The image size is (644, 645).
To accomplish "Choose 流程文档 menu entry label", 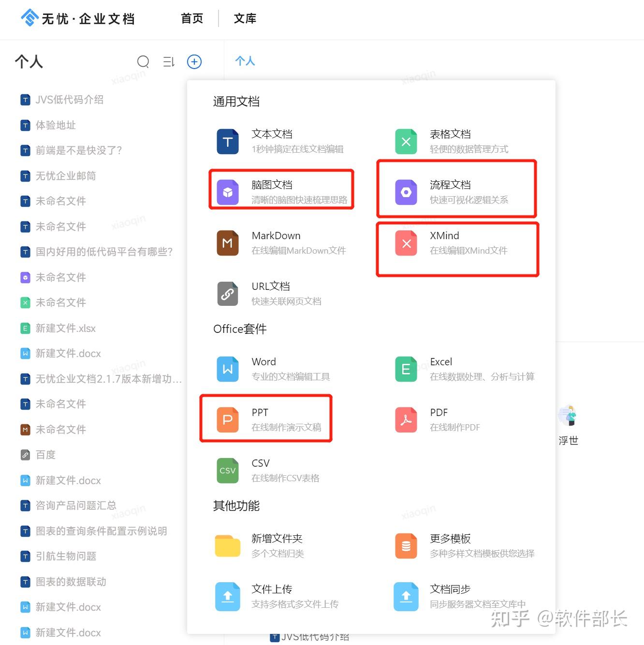I will pos(451,185).
